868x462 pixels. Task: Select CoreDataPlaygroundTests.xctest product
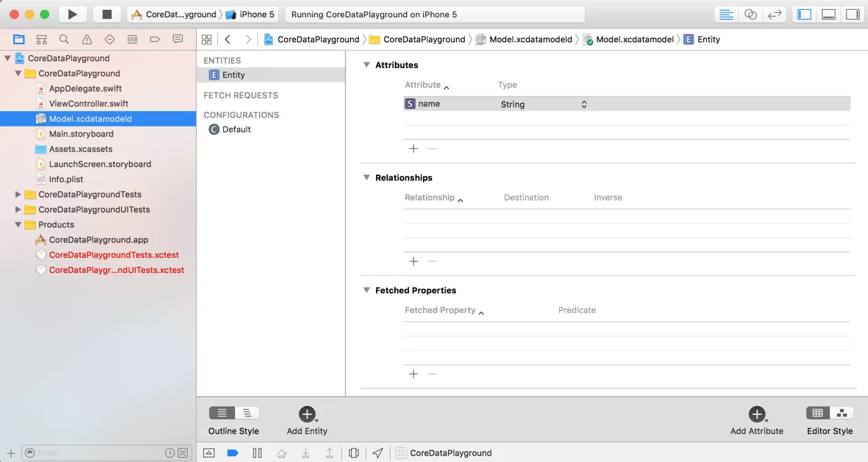click(114, 254)
